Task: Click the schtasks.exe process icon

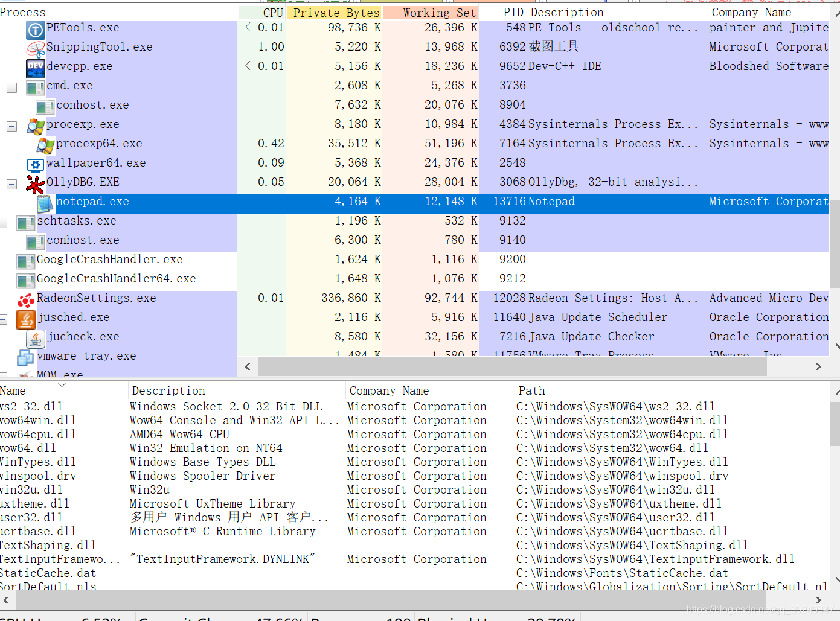Action: 26,222
